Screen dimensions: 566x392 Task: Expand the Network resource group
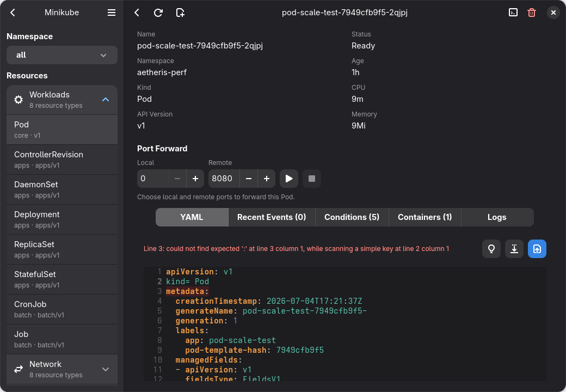click(x=106, y=369)
